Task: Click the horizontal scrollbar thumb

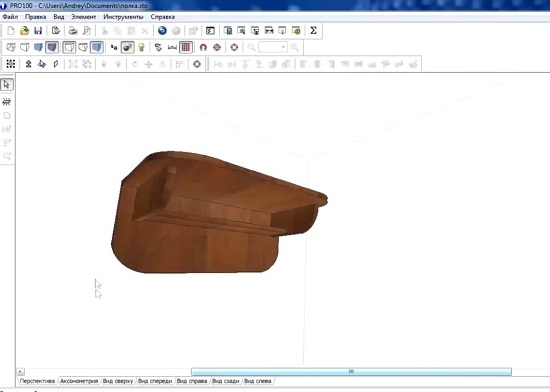Action: (351, 372)
